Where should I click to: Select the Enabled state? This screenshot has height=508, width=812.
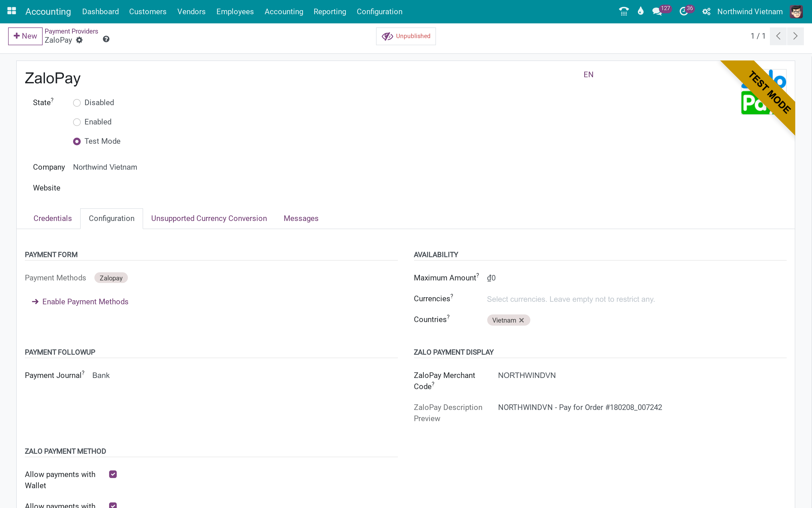(x=77, y=122)
